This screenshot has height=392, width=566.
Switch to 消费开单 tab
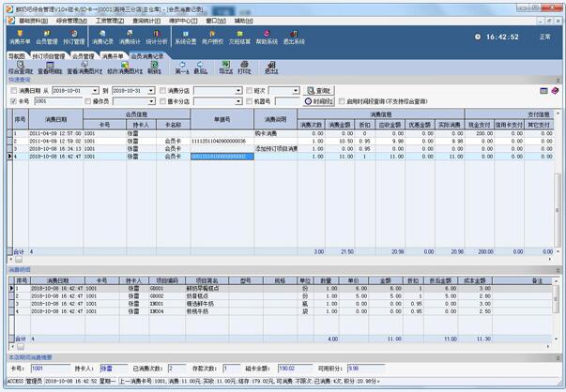tap(113, 56)
